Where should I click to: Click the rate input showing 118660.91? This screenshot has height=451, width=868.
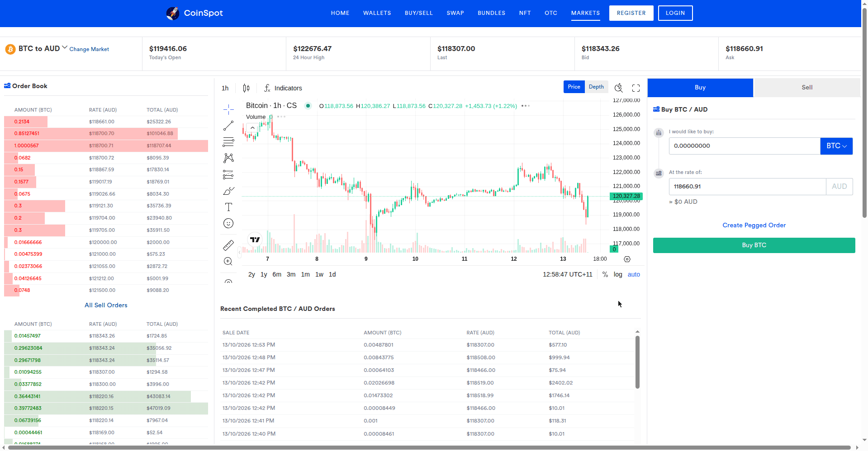coord(747,187)
